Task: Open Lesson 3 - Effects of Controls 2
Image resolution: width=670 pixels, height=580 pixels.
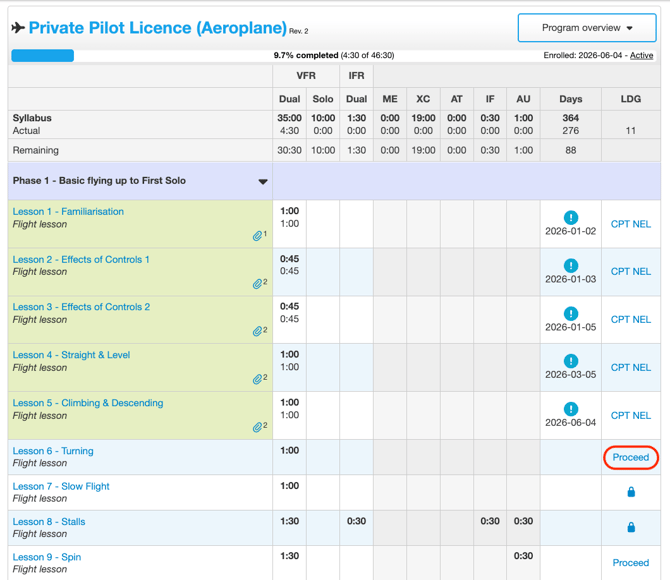Action: click(81, 307)
